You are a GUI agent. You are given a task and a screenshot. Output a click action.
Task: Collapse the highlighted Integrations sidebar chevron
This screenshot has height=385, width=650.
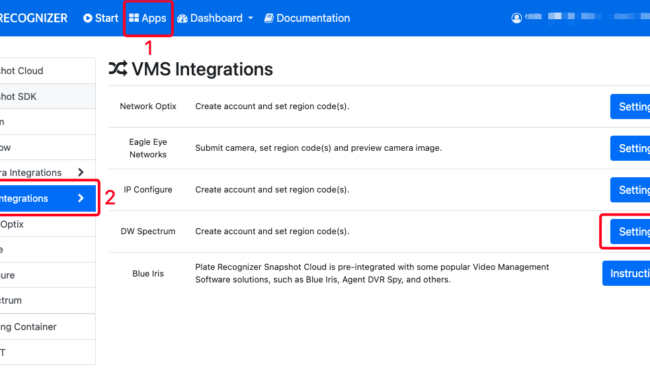81,198
